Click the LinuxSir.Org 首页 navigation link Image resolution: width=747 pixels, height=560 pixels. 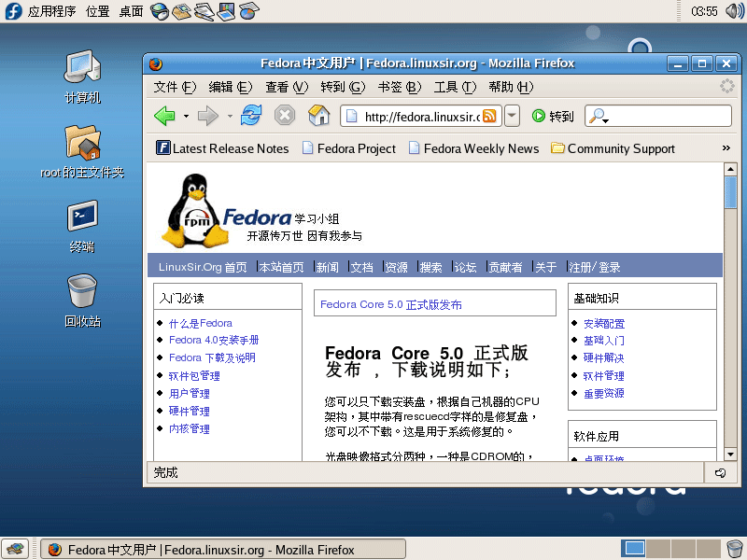(x=203, y=267)
